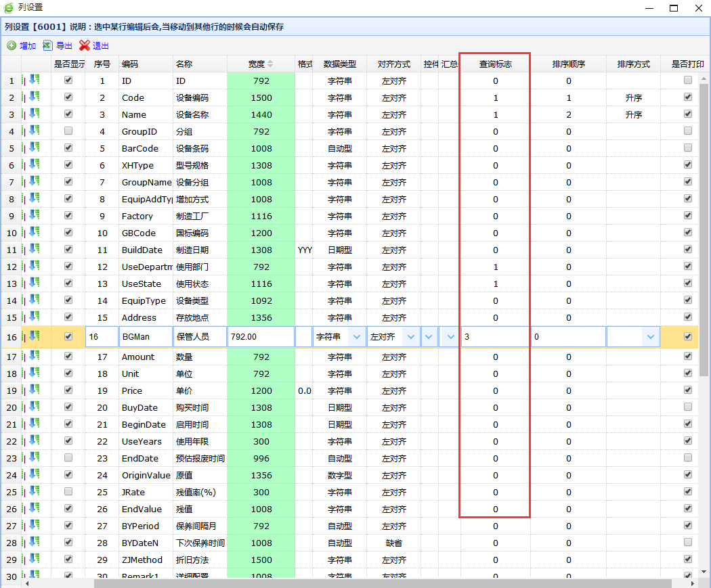
Task: Click the sort triangle beside 宽度 header
Action: tap(271, 64)
